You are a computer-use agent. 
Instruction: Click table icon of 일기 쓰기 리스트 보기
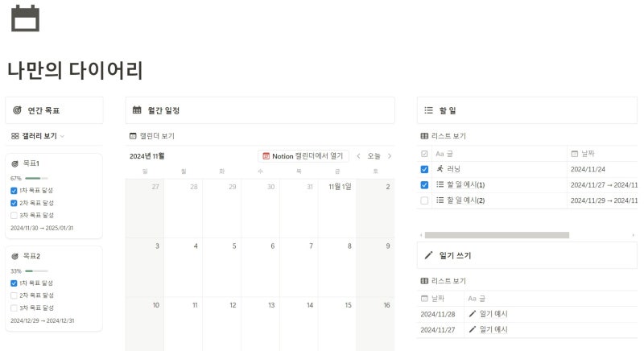click(424, 281)
